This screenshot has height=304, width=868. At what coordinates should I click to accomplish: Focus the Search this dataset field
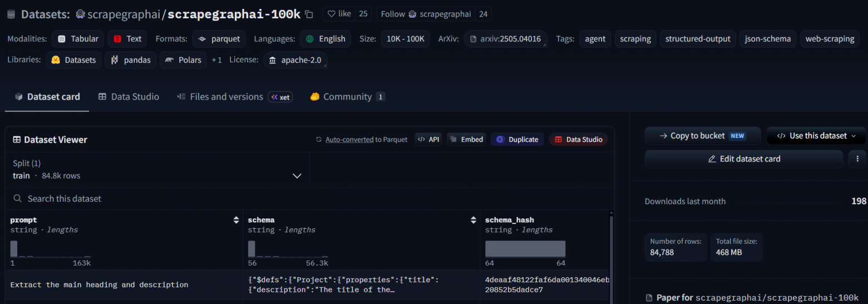pos(310,199)
